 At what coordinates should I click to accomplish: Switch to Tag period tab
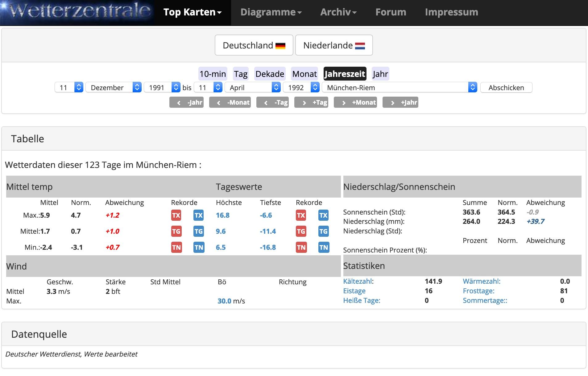(x=241, y=74)
